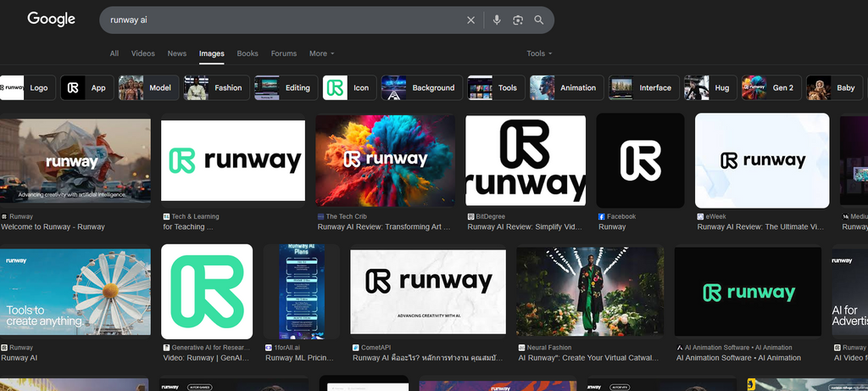Screen dimensions: 868x391
Task: Select the Icon filter chip
Action: click(x=349, y=87)
